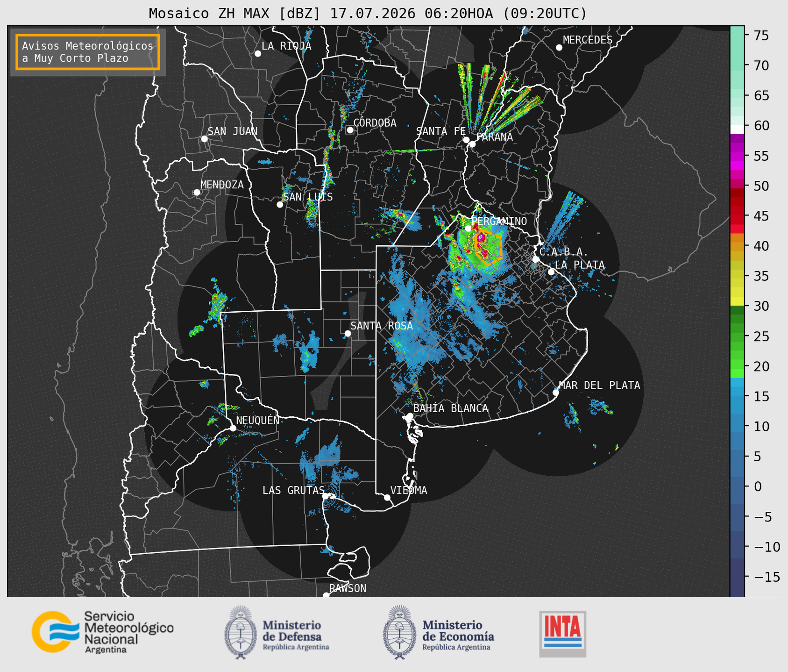The width and height of the screenshot is (788, 672).
Task: Click the Mar del Plata city marker
Action: pyautogui.click(x=556, y=393)
